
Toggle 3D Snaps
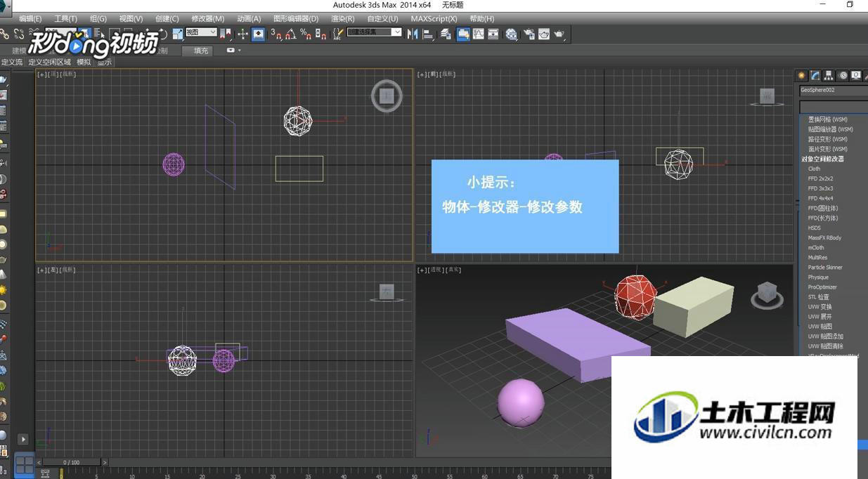(x=276, y=33)
